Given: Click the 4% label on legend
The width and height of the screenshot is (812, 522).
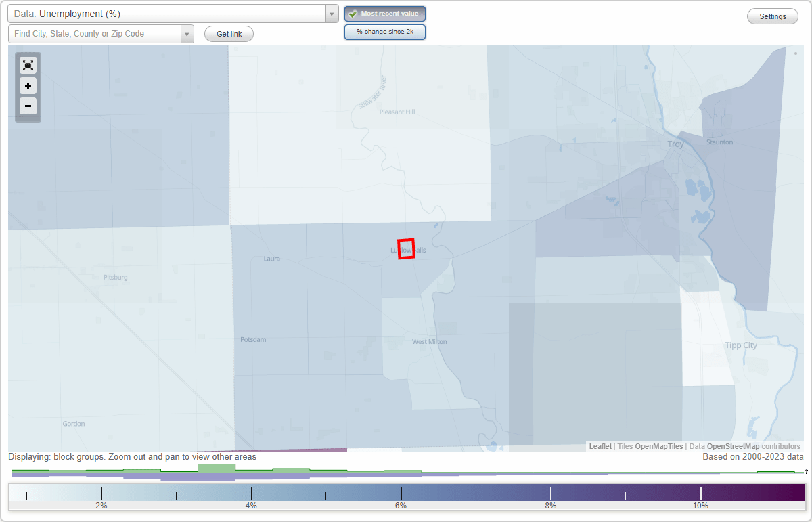Looking at the screenshot, I should tap(251, 506).
